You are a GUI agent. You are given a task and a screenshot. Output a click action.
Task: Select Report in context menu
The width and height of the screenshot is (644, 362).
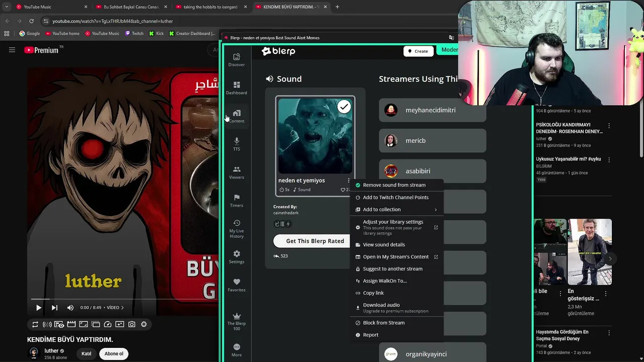[x=396, y=335]
